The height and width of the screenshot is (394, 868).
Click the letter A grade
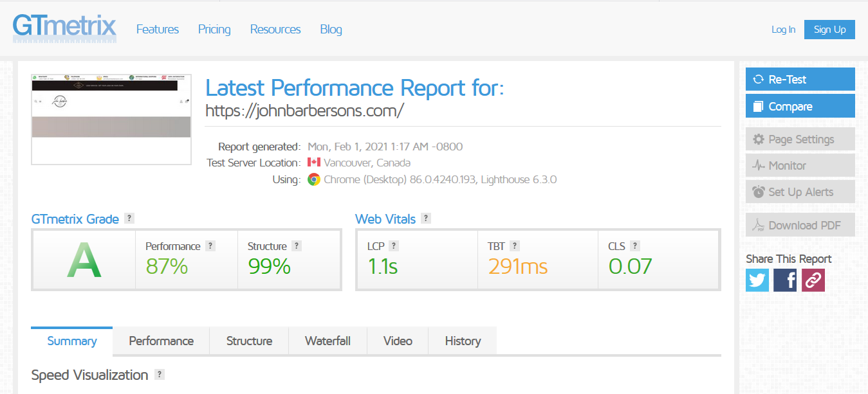(x=84, y=260)
